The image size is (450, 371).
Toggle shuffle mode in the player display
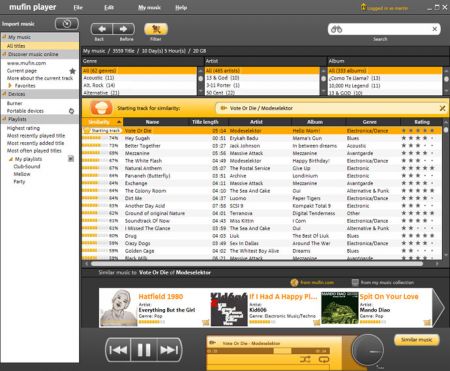pyautogui.click(x=305, y=359)
